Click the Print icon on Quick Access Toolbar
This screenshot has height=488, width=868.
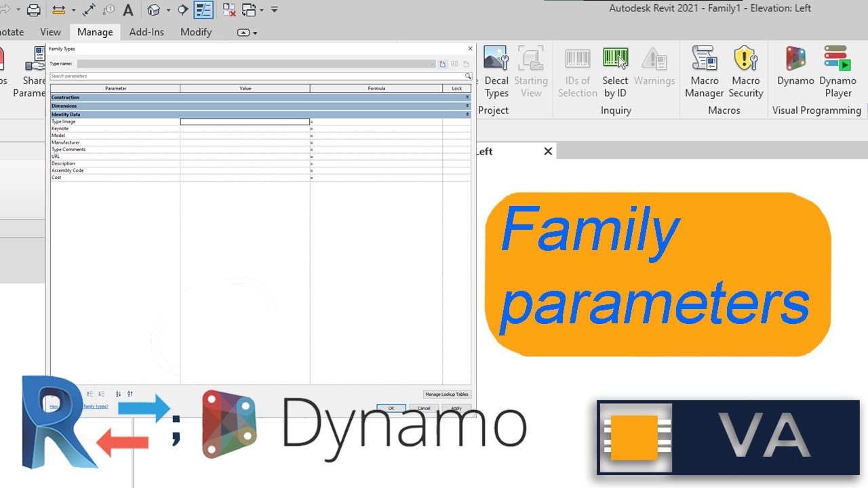coord(33,9)
